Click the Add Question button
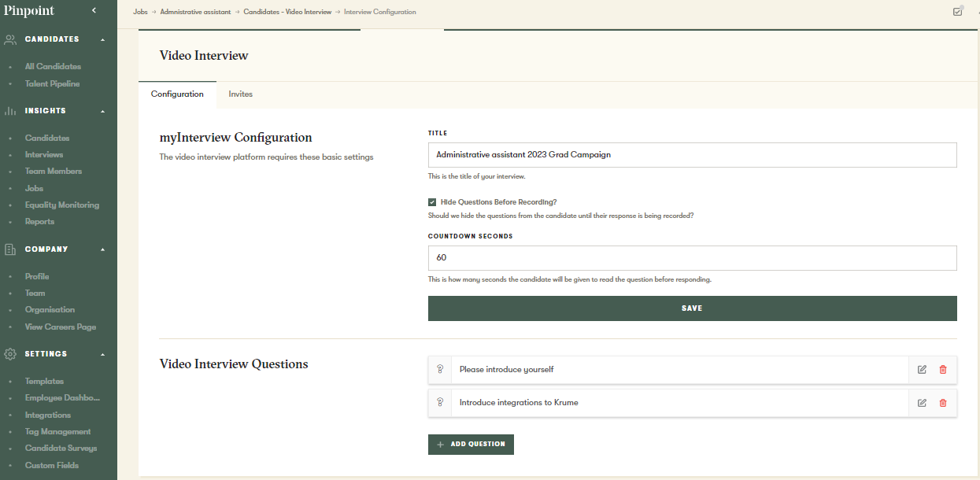Viewport: 980px width, 480px height. click(x=471, y=445)
